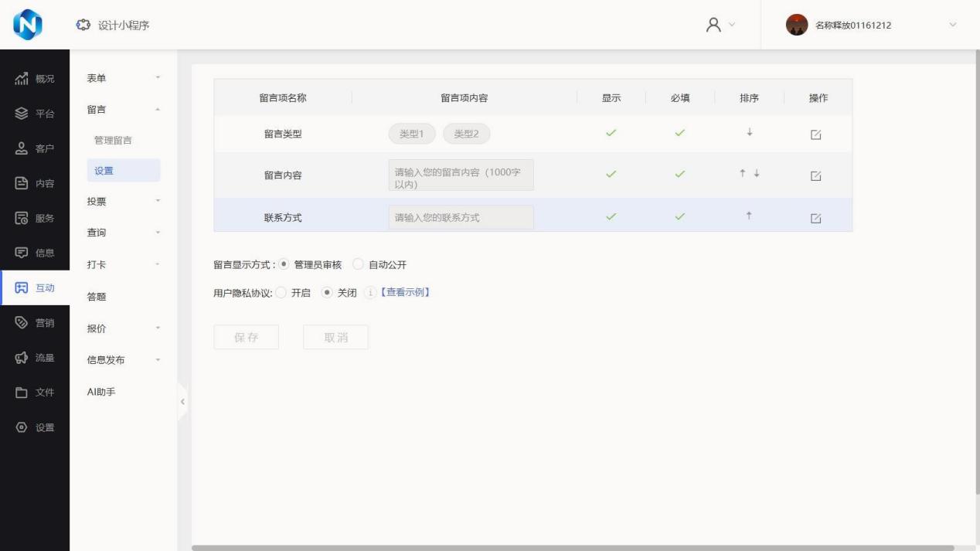Open the 营销 sidebar section
This screenshot has height=551, width=980.
point(35,323)
